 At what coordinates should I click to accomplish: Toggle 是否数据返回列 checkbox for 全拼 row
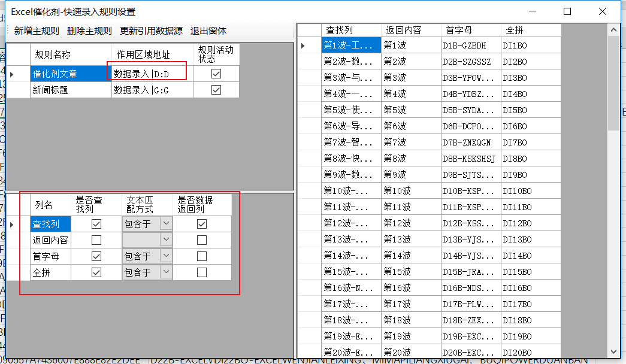[x=202, y=272]
